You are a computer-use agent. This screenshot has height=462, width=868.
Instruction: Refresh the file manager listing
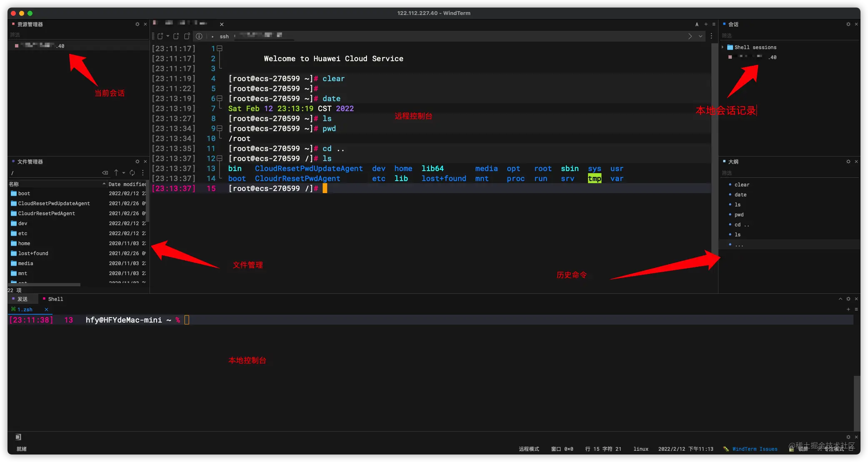[132, 173]
